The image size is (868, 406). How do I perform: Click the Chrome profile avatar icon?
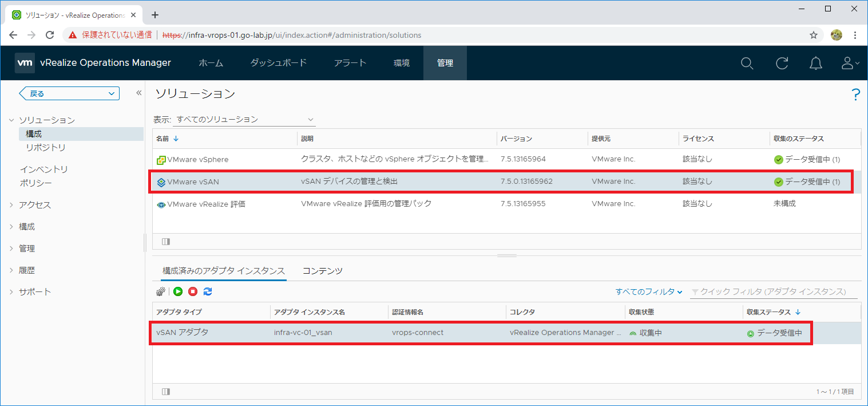837,35
